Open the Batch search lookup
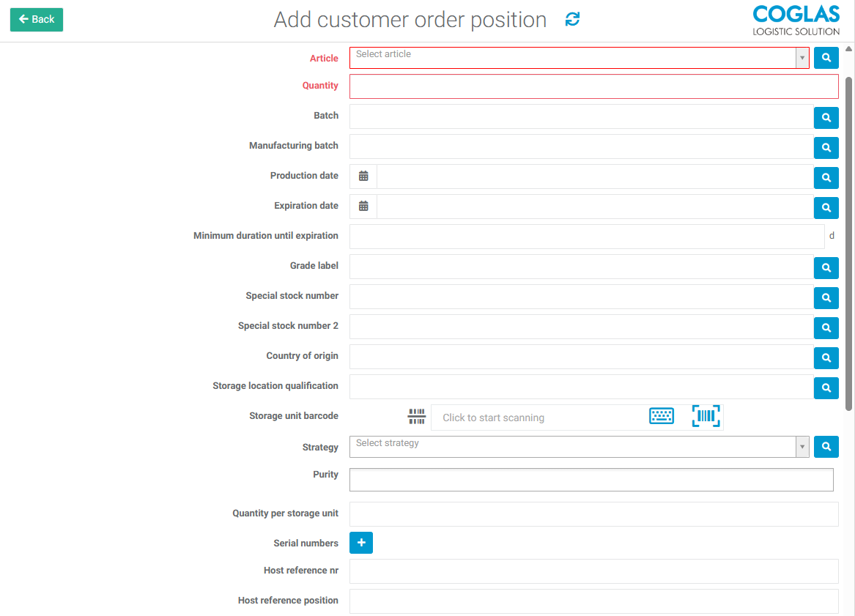855x616 pixels. click(826, 117)
